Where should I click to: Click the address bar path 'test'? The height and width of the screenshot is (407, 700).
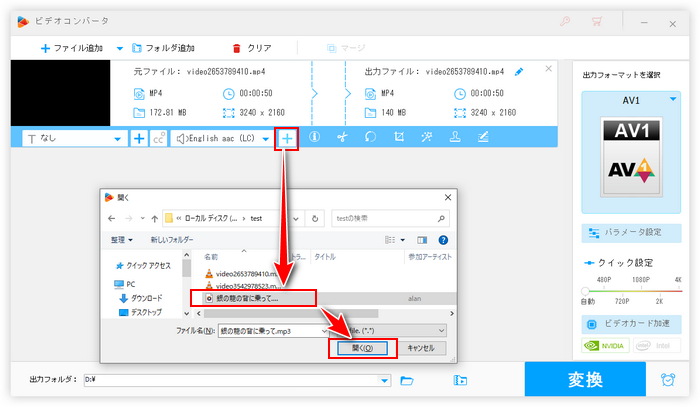tap(256, 218)
